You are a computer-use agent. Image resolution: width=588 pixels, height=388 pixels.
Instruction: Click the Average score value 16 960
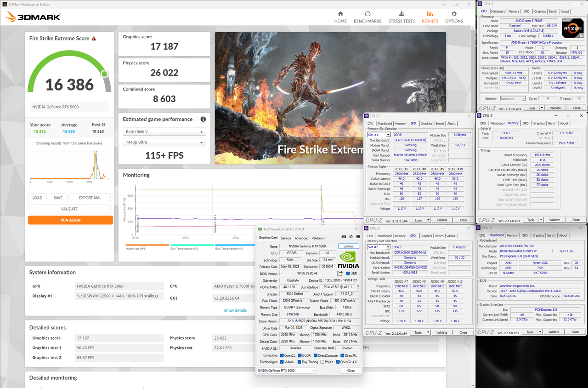point(69,131)
